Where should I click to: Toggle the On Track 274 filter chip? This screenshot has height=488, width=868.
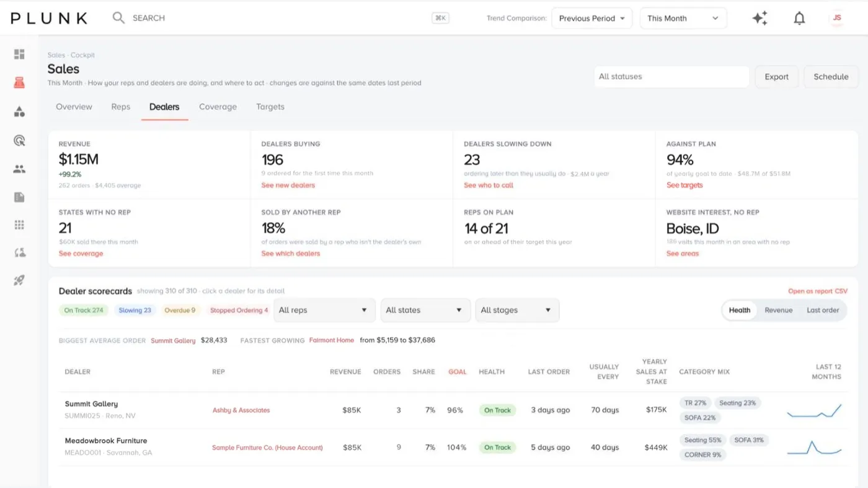pyautogui.click(x=84, y=310)
